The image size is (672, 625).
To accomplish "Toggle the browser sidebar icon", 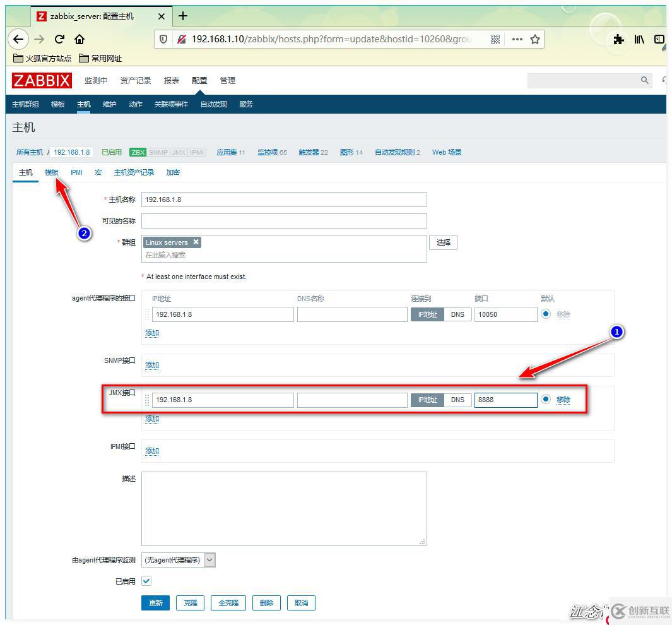I will pyautogui.click(x=659, y=39).
